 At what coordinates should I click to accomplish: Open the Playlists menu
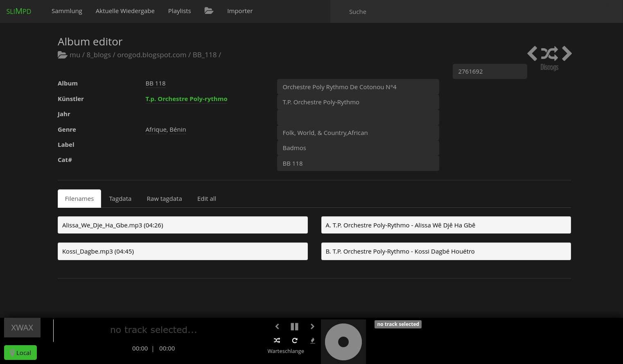coord(179,11)
